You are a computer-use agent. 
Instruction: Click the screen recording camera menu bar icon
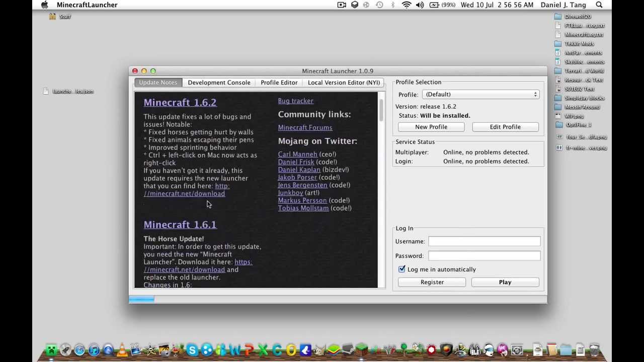click(342, 5)
